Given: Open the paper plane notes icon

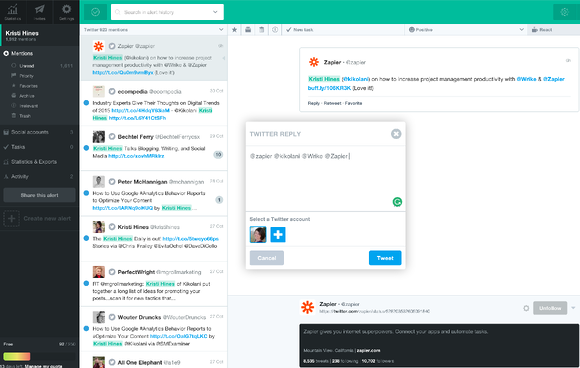Looking at the screenshot, I should [40, 12].
